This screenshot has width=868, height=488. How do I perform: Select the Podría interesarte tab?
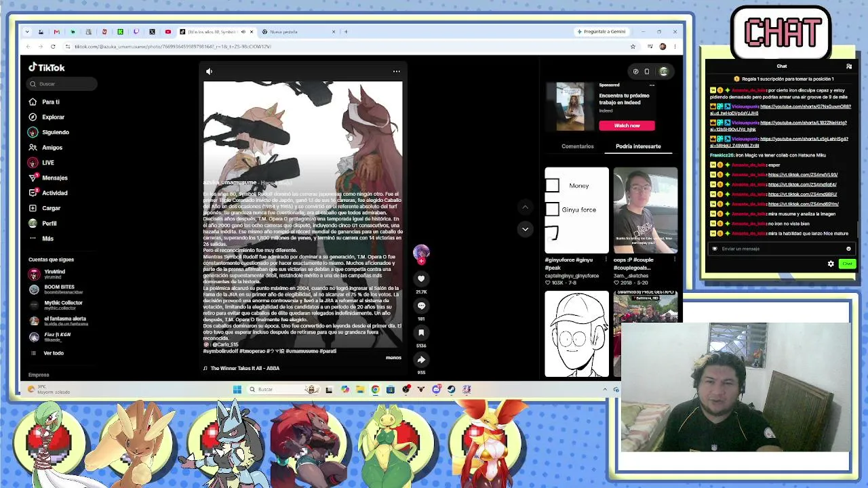pyautogui.click(x=638, y=146)
